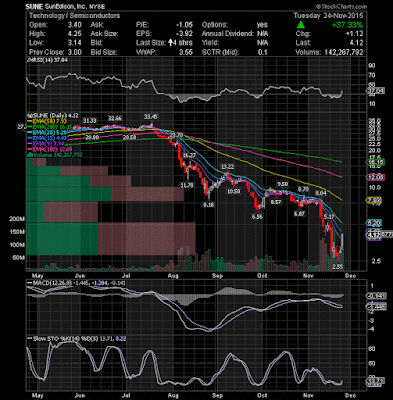This screenshot has height=400, width=393.
Task: Click the RSI(14) indicator label
Action: [47, 60]
